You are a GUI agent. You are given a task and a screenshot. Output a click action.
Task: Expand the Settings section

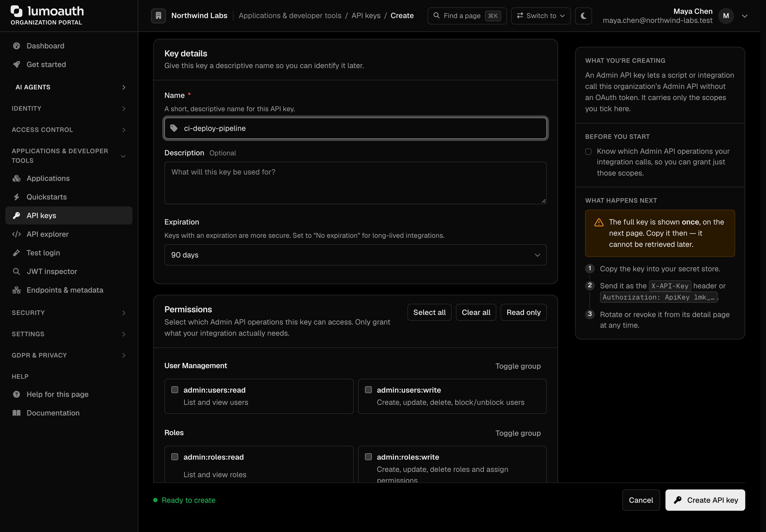pyautogui.click(x=69, y=334)
